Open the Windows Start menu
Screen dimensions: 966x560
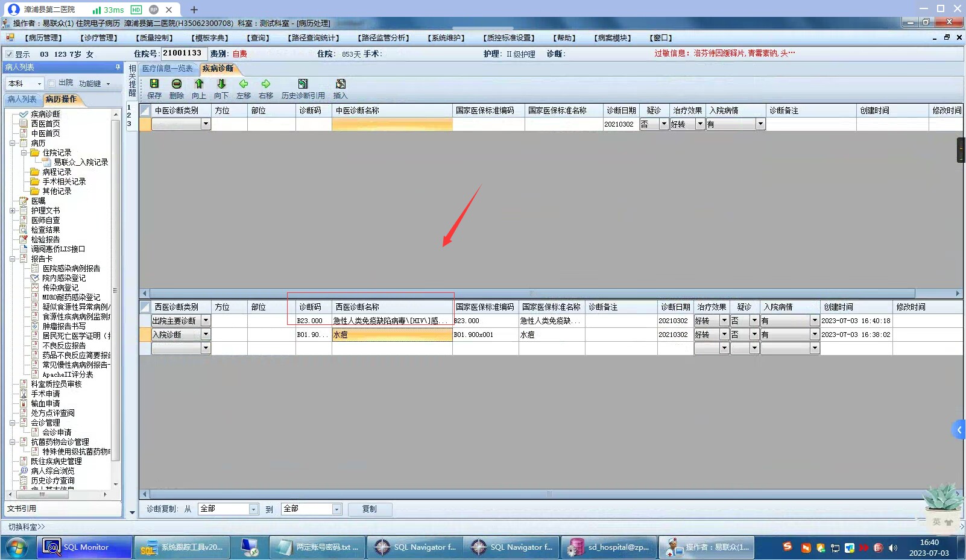point(16,548)
